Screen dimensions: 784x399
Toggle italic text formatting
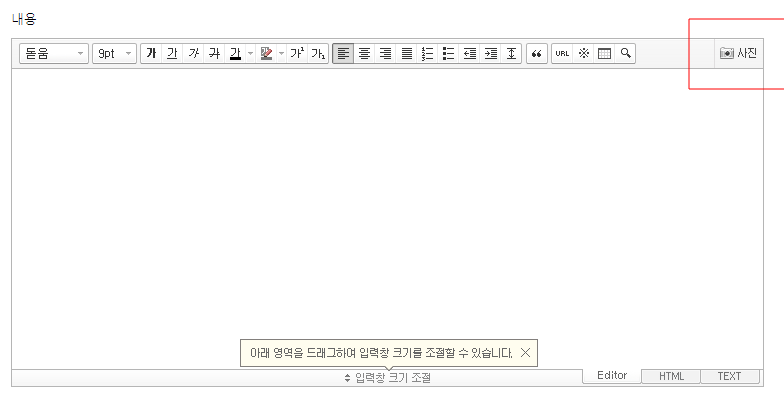pos(194,54)
